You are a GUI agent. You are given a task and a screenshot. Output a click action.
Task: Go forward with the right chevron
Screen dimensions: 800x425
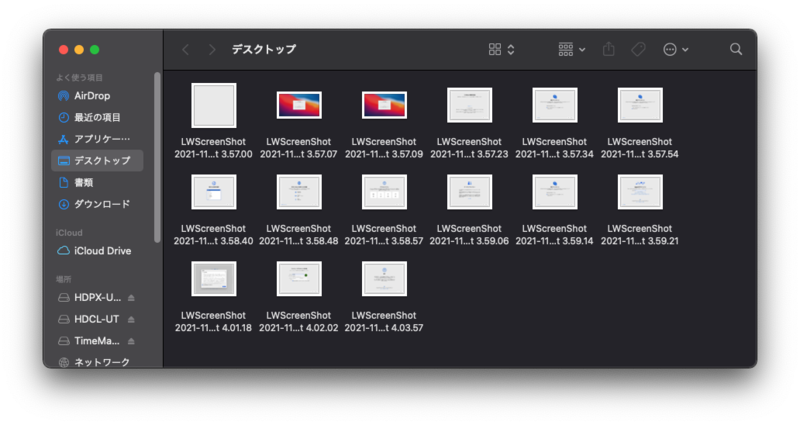point(212,49)
